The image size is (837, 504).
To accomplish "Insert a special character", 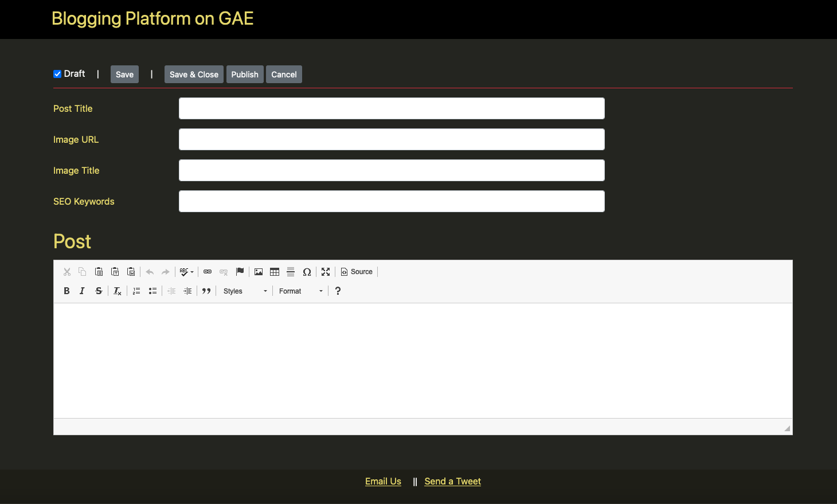I will tap(307, 271).
